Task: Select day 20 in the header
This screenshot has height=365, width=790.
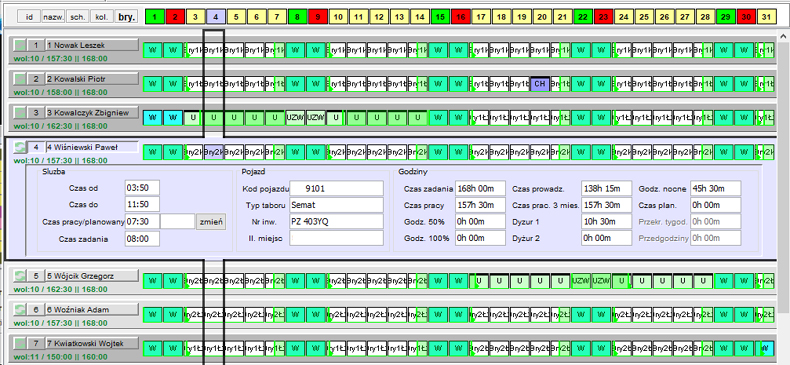Action: click(542, 17)
